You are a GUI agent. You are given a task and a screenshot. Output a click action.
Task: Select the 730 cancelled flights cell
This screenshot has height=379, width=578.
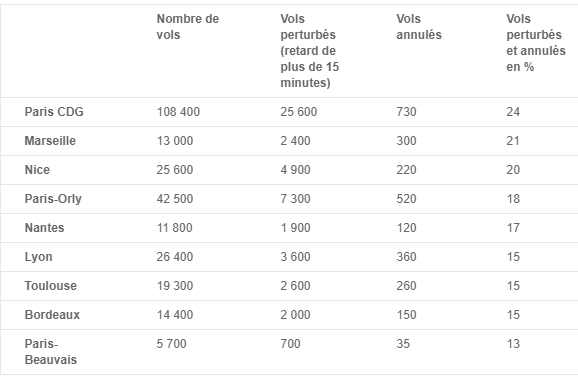pyautogui.click(x=406, y=112)
